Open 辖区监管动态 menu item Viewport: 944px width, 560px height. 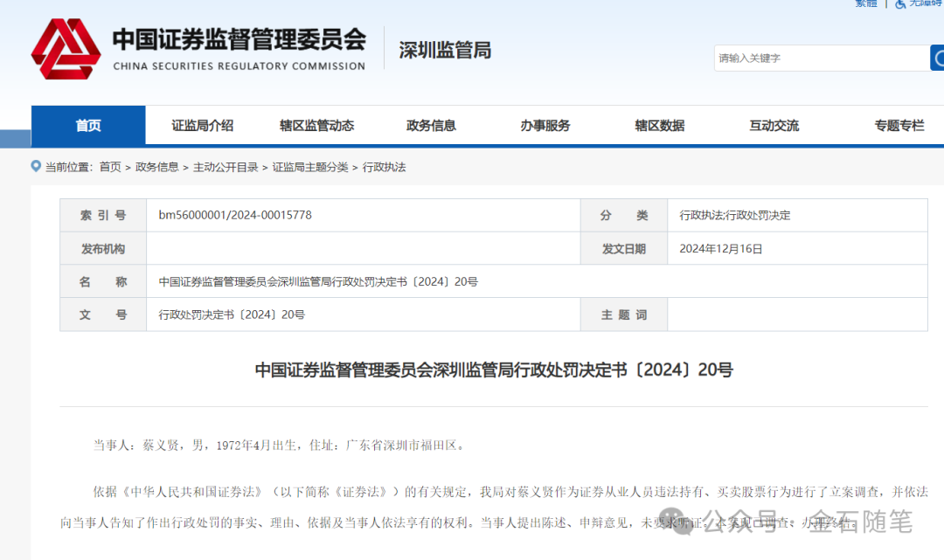pos(316,125)
